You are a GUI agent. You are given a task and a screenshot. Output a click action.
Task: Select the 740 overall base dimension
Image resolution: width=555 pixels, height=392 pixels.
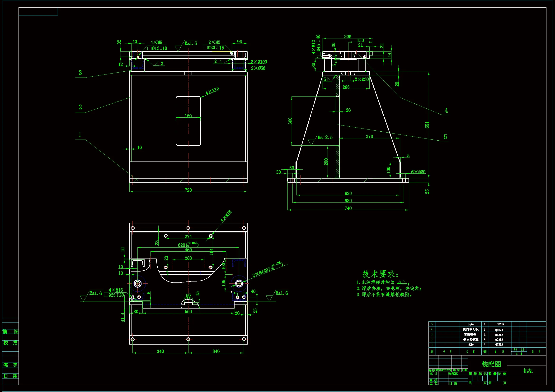click(348, 208)
